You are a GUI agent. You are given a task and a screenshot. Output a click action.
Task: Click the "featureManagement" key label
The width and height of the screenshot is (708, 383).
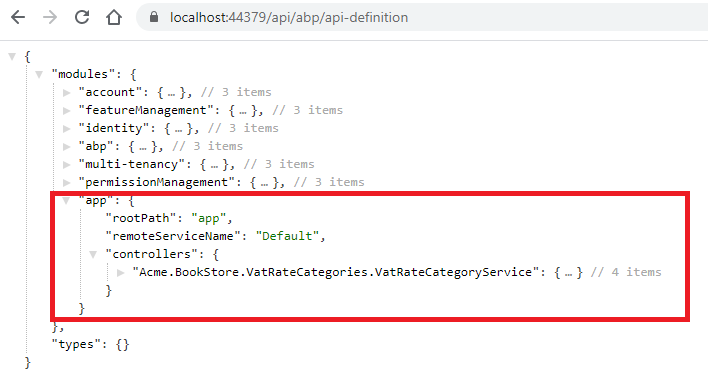click(x=146, y=110)
